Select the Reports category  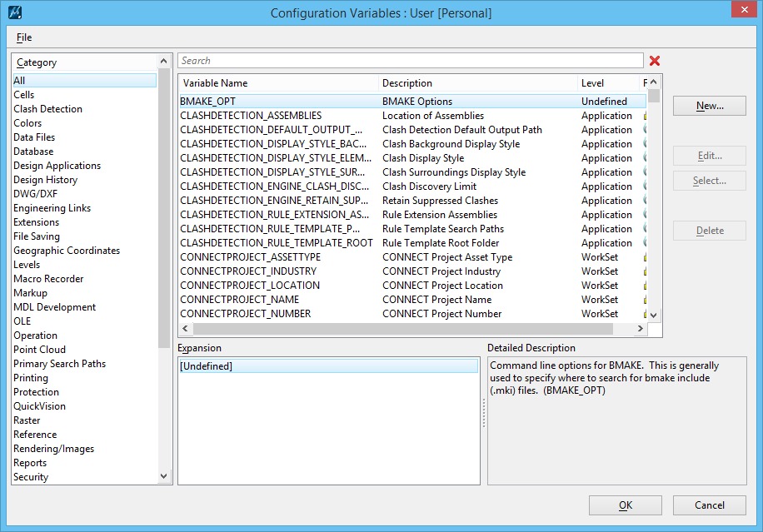pyautogui.click(x=85, y=462)
